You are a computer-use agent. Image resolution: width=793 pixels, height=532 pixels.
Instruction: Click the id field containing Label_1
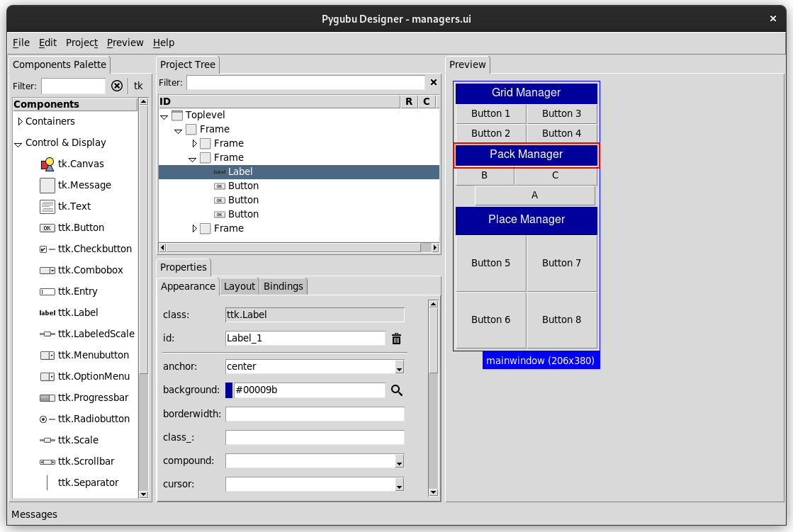305,339
